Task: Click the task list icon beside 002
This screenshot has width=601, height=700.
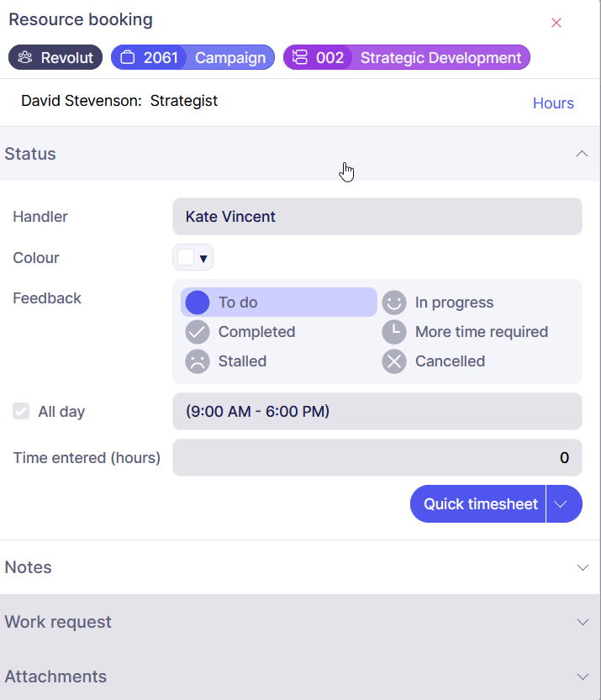Action: pyautogui.click(x=300, y=58)
